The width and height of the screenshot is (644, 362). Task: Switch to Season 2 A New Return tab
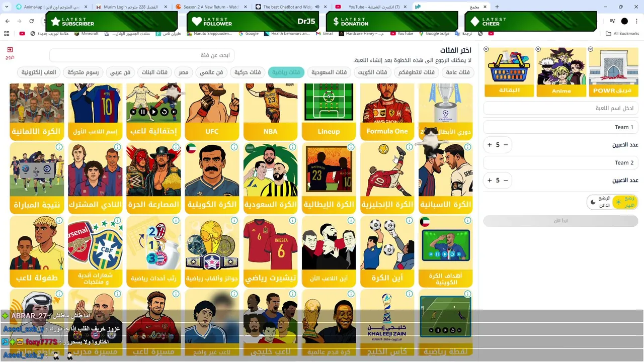point(211,7)
